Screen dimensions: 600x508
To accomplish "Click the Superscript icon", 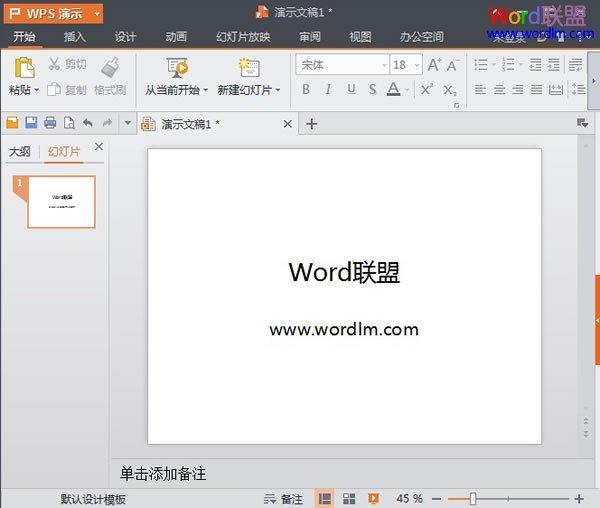I will 426,89.
